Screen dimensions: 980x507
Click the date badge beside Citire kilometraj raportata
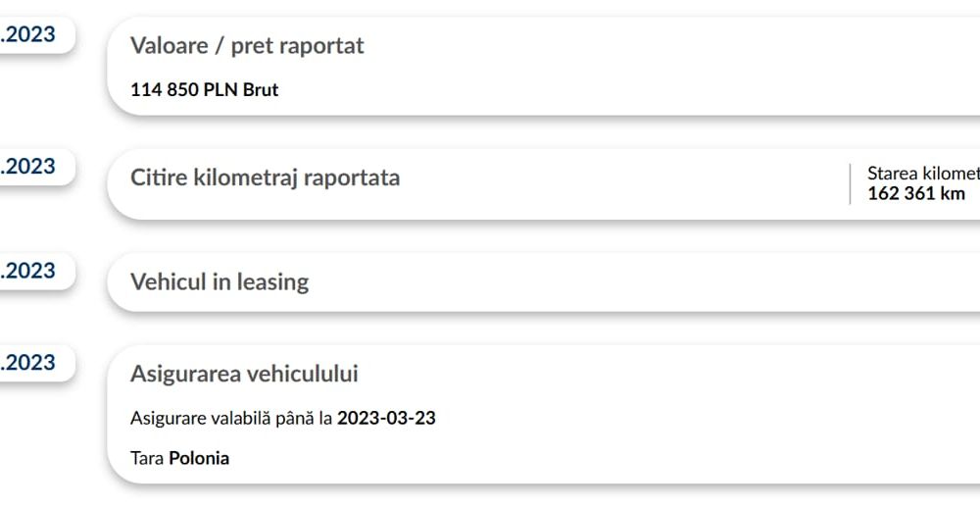coord(31,167)
